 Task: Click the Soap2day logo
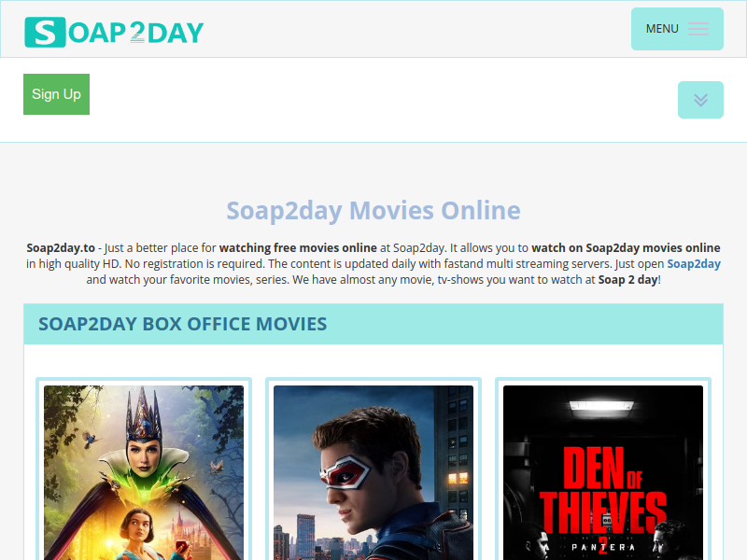(114, 33)
